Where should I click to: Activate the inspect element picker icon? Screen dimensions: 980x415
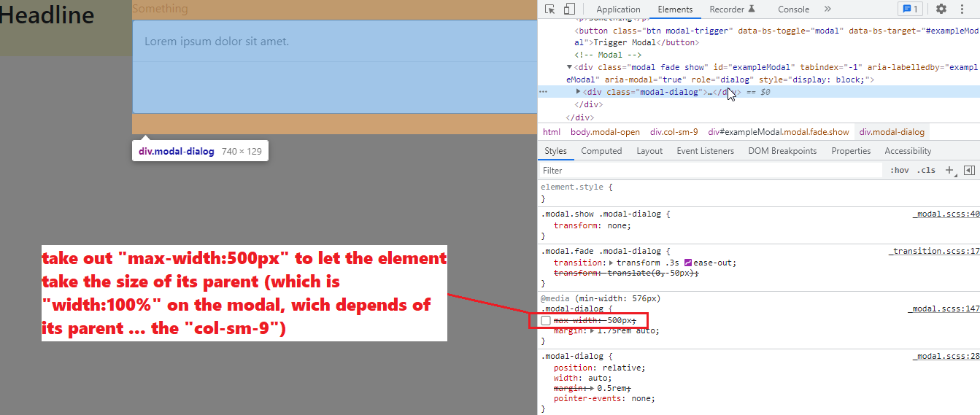[550, 9]
